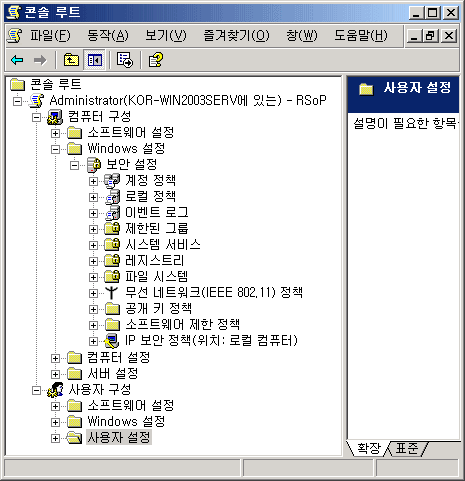
Task: Click the Back arrow toolbar icon
Action: click(17, 60)
